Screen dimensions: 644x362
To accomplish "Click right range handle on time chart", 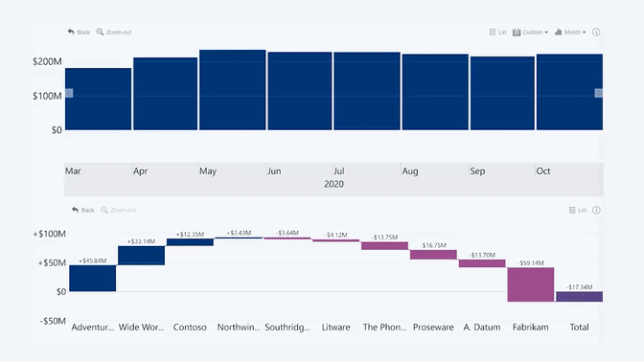I will [599, 93].
